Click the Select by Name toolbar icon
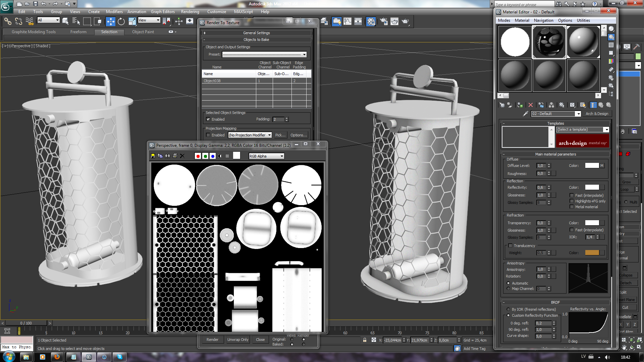644x362 pixels. (76, 21)
